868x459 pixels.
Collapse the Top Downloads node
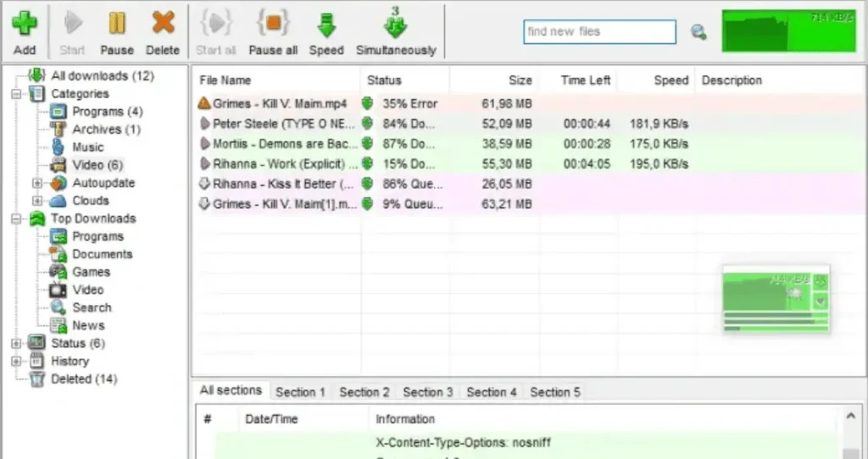point(16,219)
